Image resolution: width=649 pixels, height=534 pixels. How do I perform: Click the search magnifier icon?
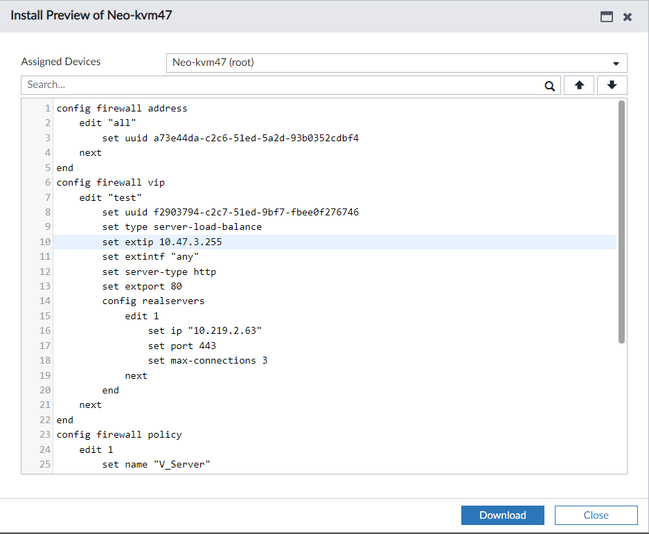pos(550,86)
